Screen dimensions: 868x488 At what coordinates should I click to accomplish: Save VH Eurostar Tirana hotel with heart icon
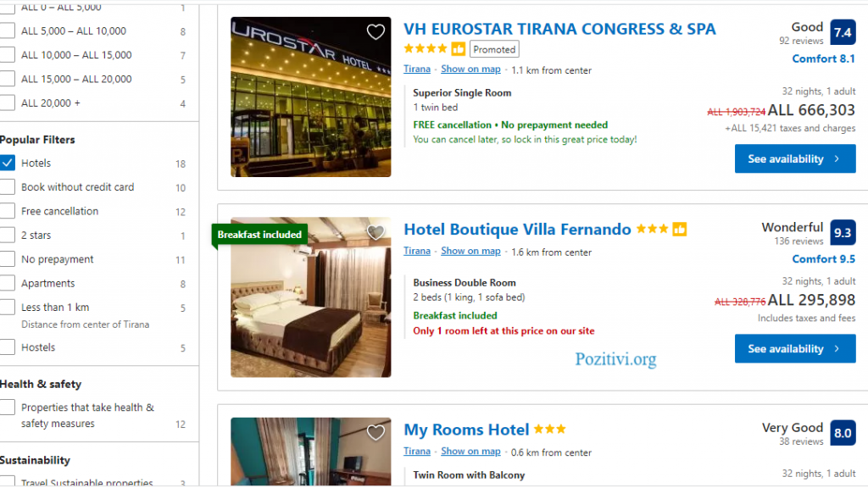376,32
